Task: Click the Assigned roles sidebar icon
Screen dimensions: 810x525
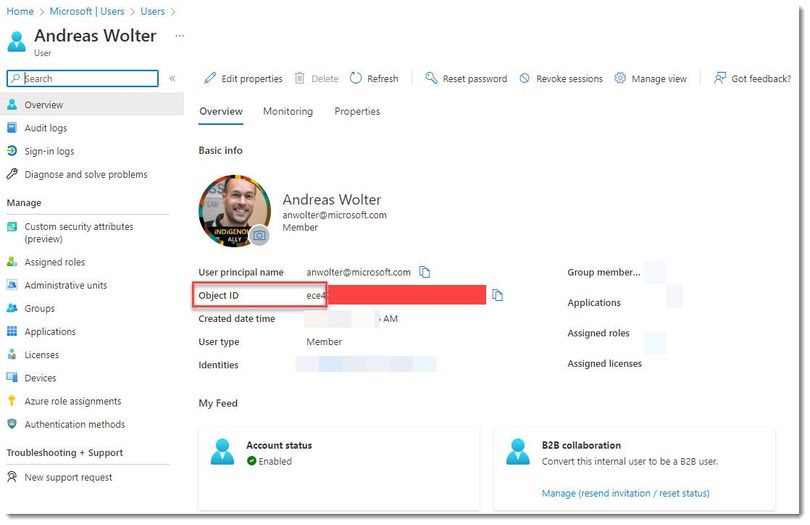Action: point(12,262)
